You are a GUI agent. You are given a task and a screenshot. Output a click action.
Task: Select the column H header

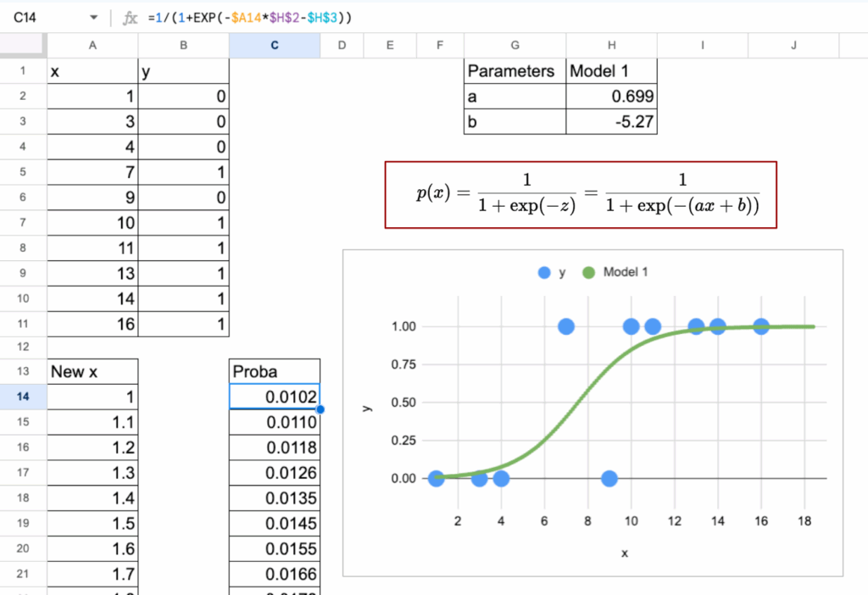[611, 46]
